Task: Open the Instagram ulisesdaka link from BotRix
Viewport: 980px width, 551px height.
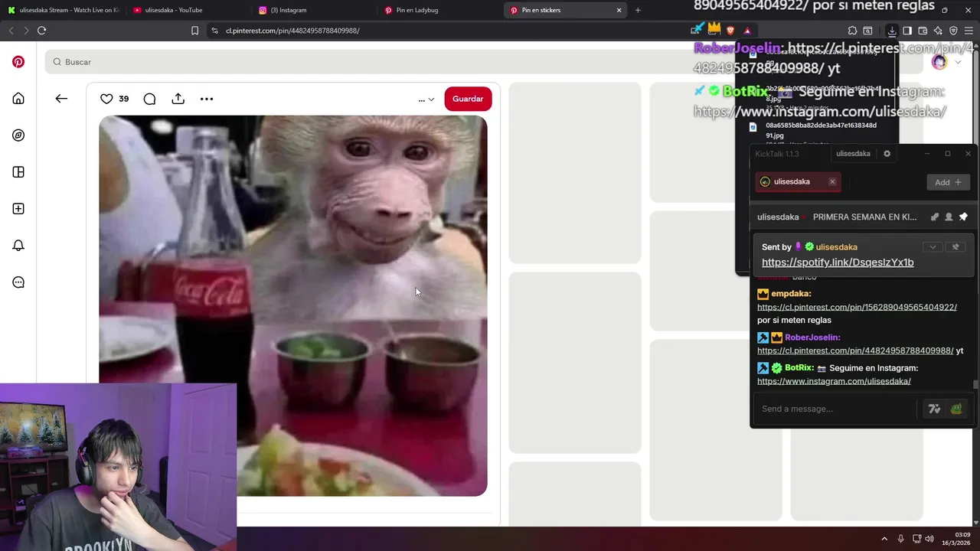Action: (834, 381)
